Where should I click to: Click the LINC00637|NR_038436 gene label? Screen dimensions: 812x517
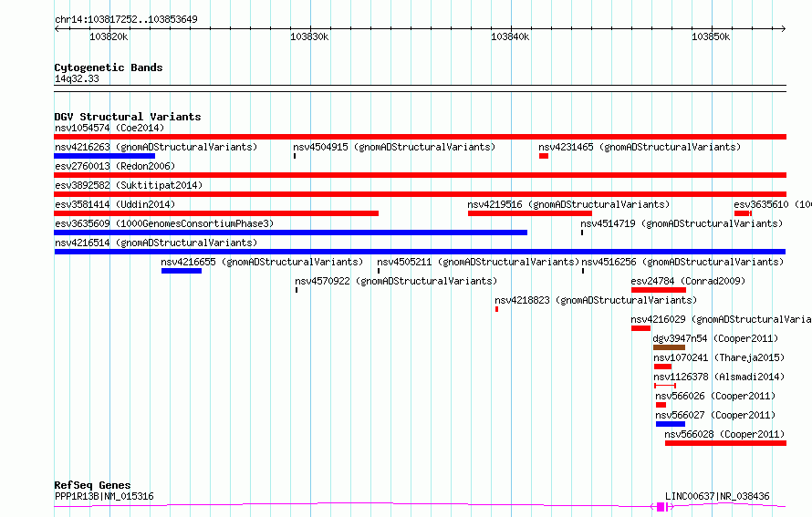717,496
